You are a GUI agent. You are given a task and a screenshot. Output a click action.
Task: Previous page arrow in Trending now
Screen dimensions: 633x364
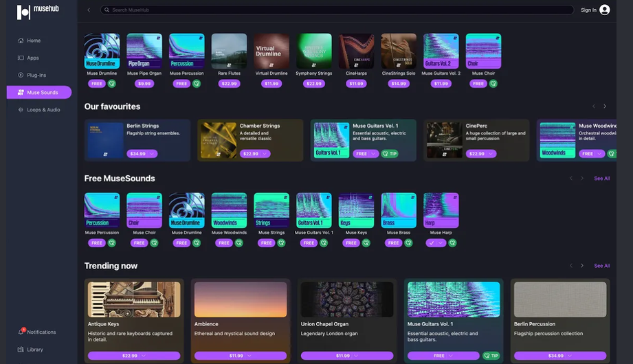[x=571, y=266]
